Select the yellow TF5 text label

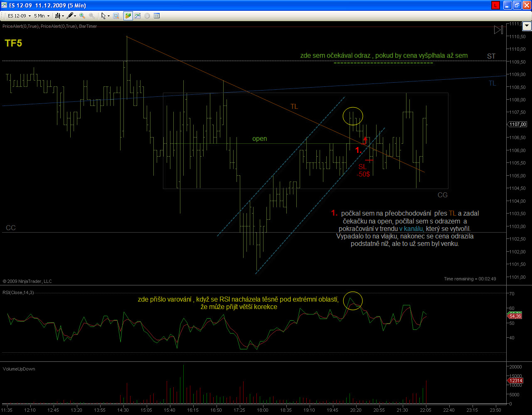point(13,43)
